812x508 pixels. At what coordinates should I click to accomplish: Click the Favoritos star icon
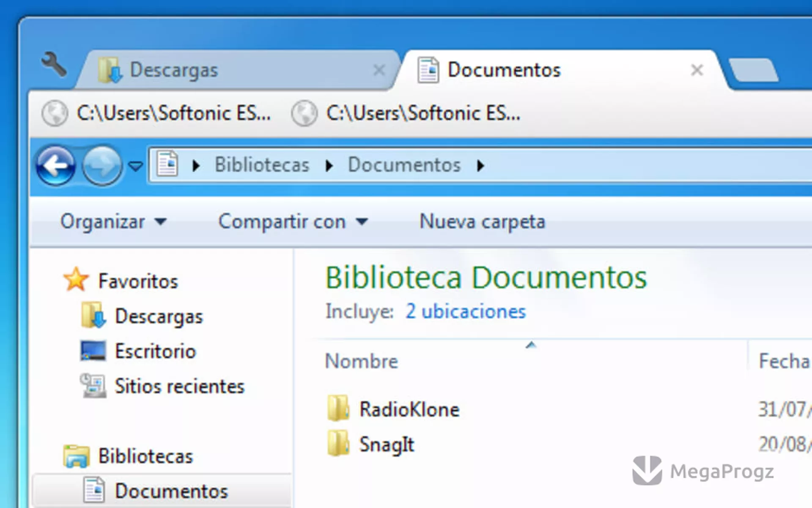(76, 280)
